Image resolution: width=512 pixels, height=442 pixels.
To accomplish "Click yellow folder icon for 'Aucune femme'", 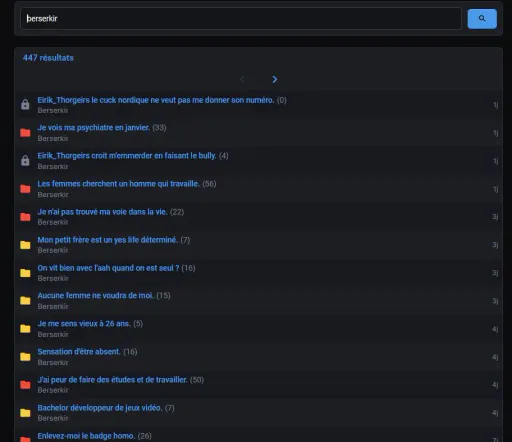I will 25,301.
